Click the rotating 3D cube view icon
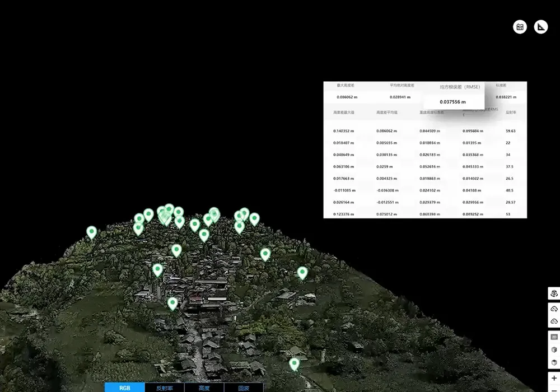560x392 pixels. click(x=554, y=294)
